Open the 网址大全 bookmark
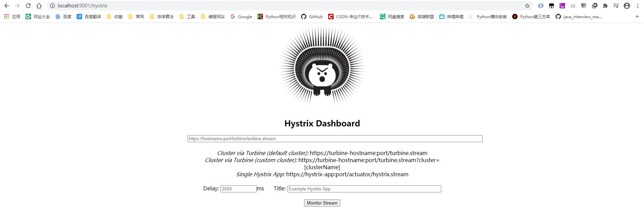The height and width of the screenshot is (217, 644). [38, 17]
